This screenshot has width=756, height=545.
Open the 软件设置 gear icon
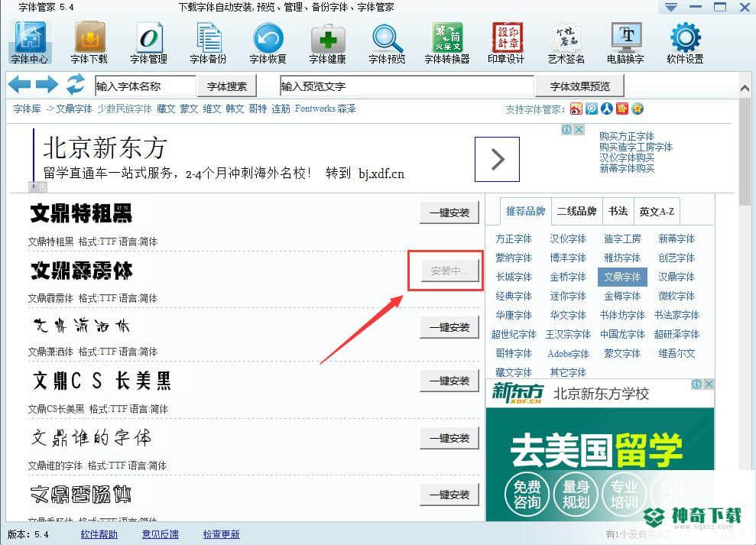point(685,43)
